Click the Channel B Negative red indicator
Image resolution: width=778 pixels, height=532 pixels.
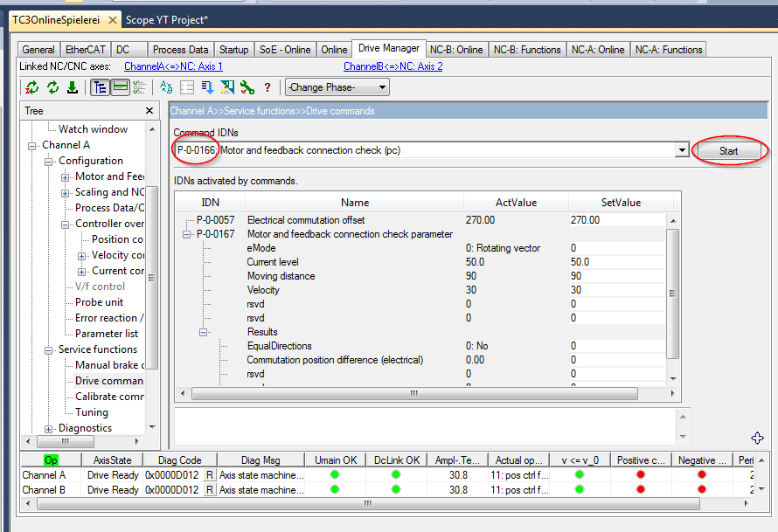click(x=702, y=489)
